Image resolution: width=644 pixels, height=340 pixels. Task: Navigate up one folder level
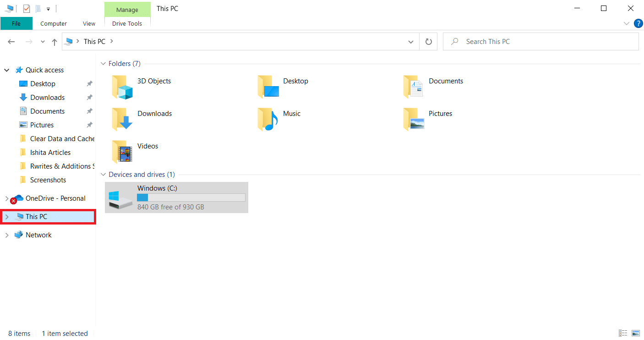coord(54,41)
